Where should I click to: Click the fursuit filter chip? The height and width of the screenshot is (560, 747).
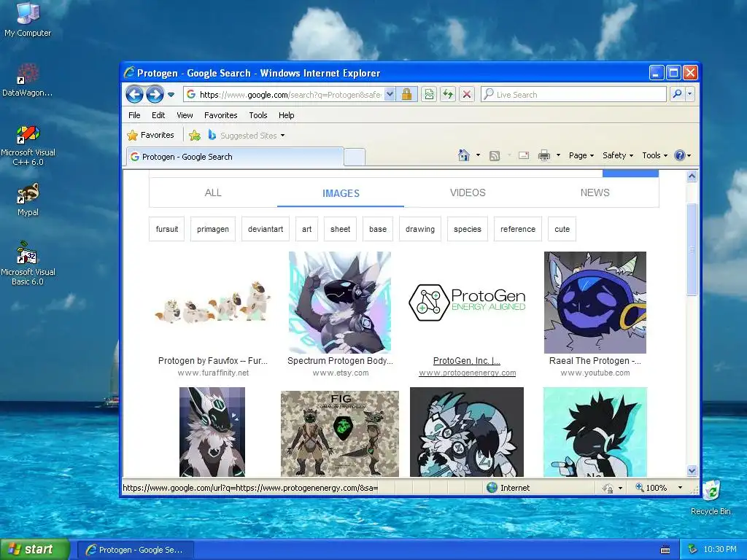[167, 229]
